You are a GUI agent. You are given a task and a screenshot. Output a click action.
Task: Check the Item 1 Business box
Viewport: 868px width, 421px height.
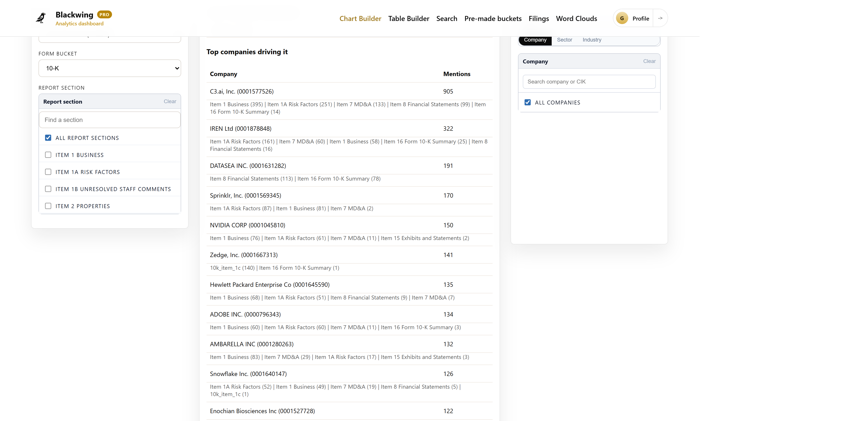point(48,155)
